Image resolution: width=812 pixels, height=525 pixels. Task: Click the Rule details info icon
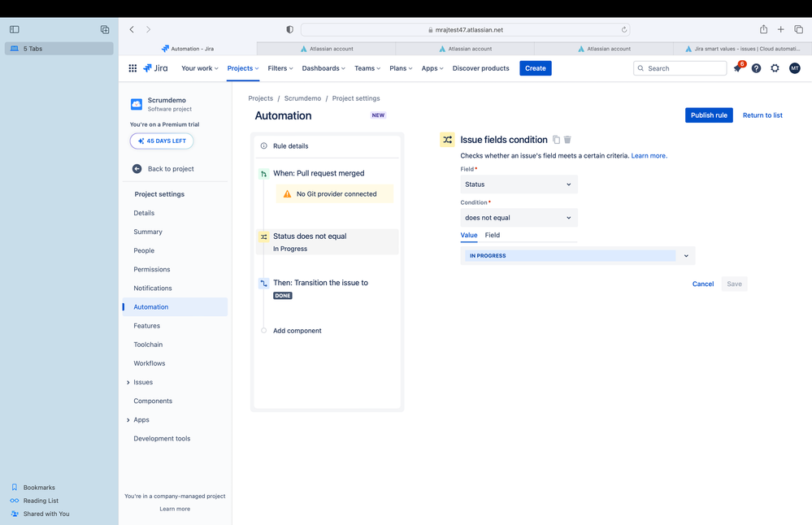click(263, 146)
